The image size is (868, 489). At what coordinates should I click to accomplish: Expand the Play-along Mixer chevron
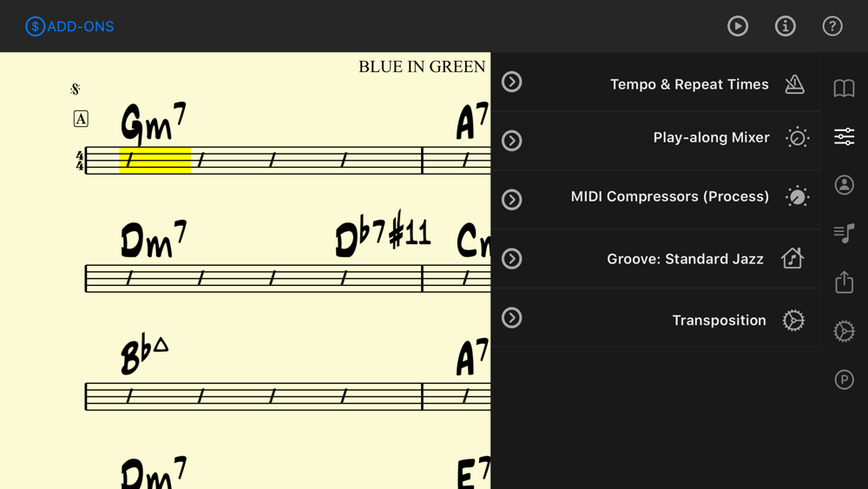[x=511, y=141]
